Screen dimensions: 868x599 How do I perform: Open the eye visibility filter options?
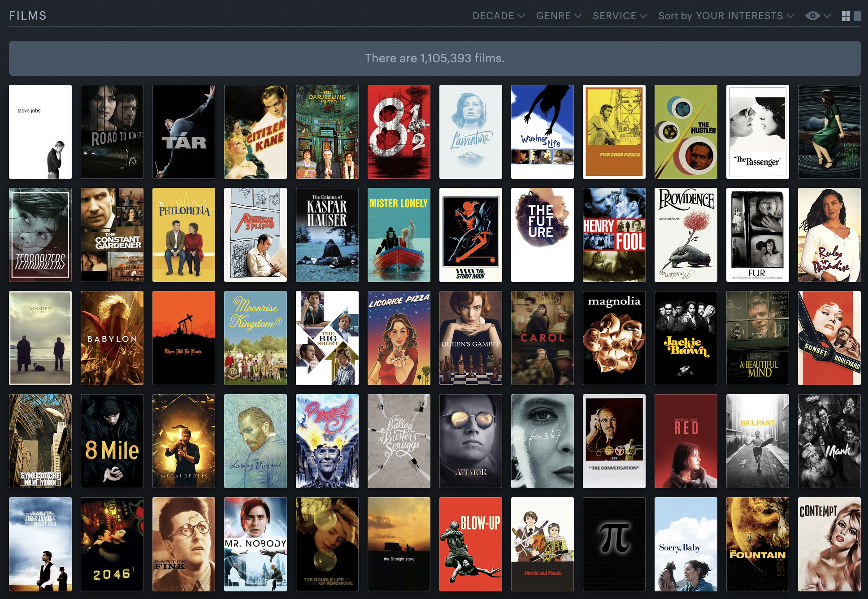818,16
